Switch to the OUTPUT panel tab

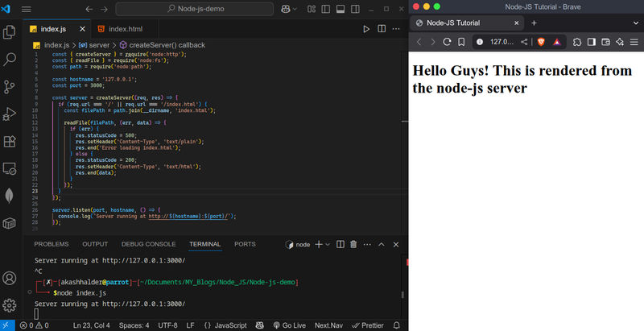pyautogui.click(x=95, y=244)
